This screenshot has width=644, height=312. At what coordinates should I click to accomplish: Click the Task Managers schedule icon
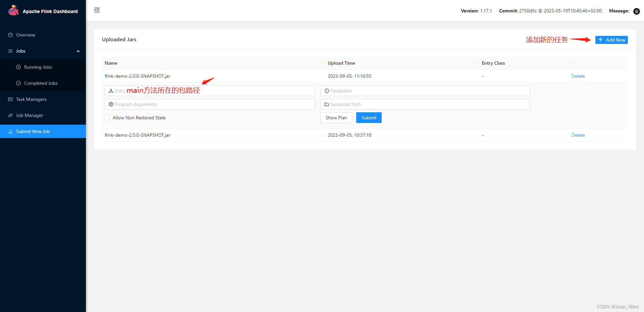(x=10, y=99)
